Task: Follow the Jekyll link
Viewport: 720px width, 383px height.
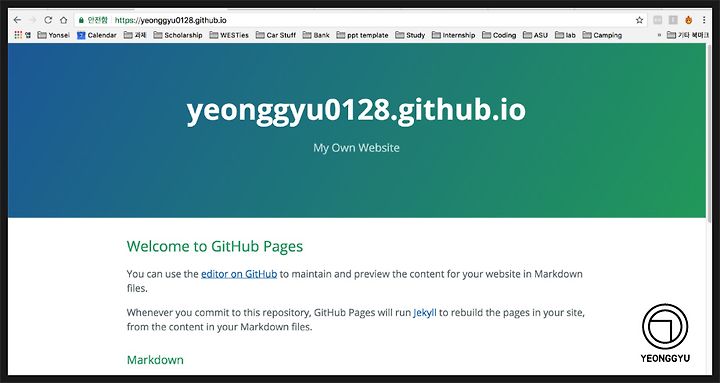Action: click(x=425, y=313)
